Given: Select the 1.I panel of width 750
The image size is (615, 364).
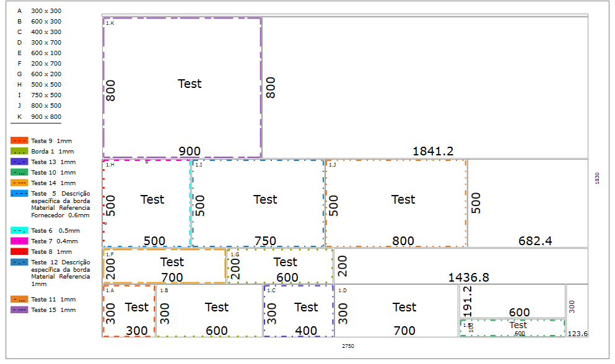Looking at the screenshot, I should pos(258,203).
